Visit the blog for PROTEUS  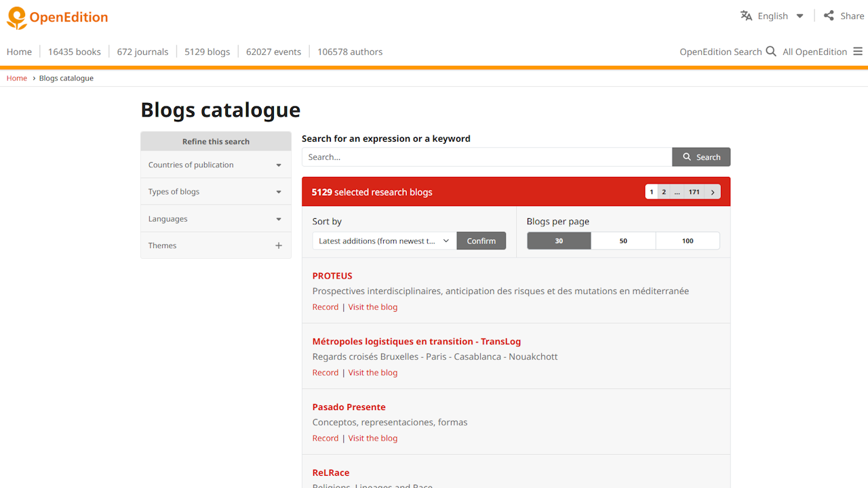(373, 307)
